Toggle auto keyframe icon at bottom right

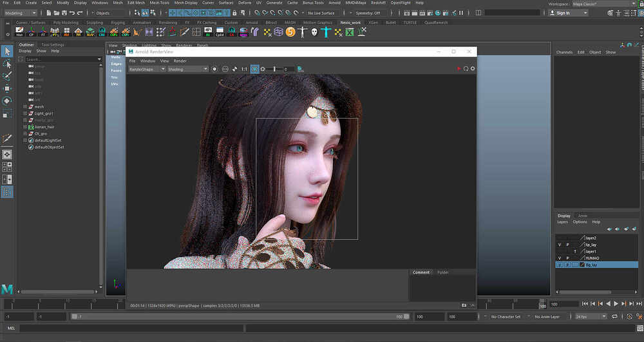point(629,316)
